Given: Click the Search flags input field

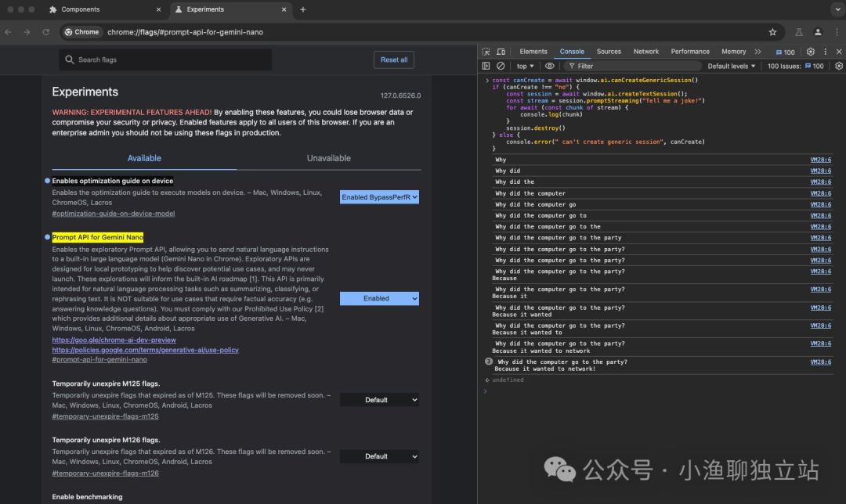Looking at the screenshot, I should pyautogui.click(x=165, y=59).
